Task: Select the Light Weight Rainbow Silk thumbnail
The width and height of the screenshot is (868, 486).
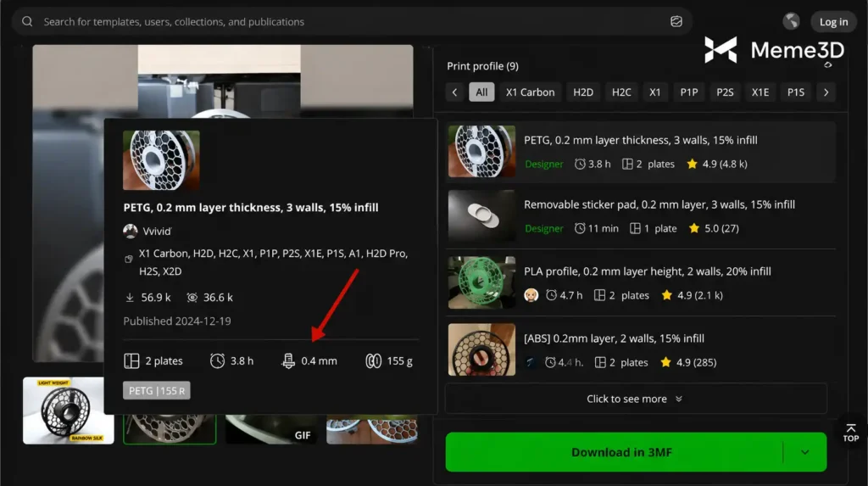Action: coord(68,411)
